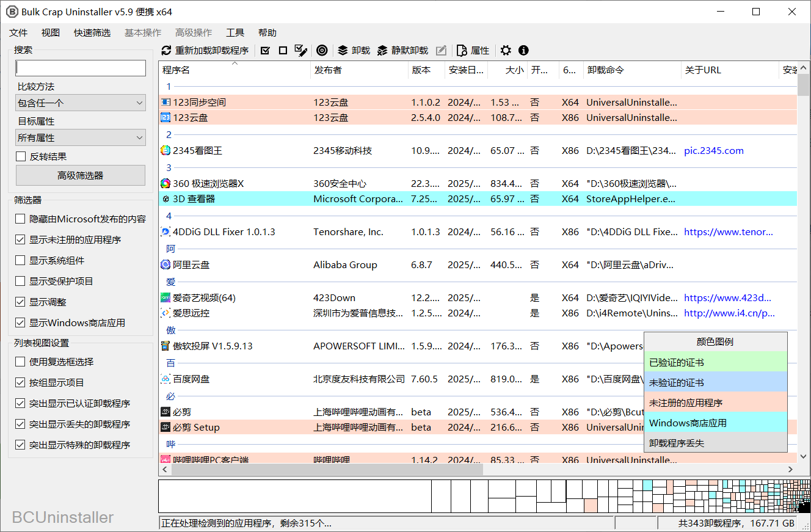Enable 使用复选框选择 checkbox

click(21, 362)
